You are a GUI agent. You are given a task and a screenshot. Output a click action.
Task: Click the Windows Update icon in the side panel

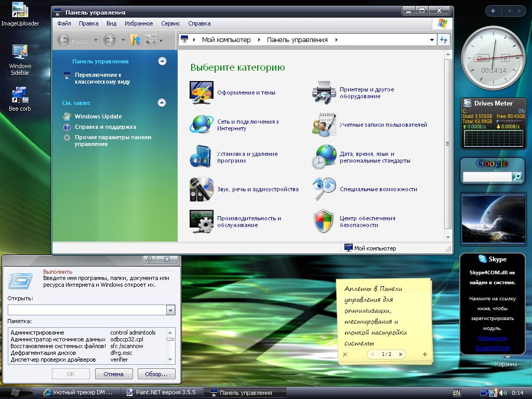67,116
